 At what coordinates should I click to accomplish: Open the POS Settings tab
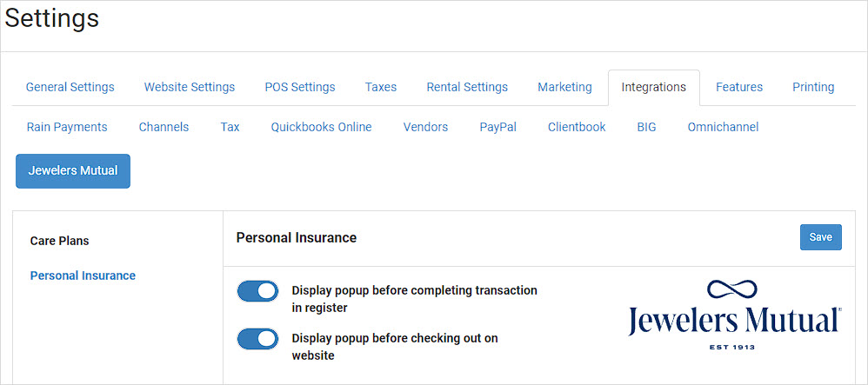pos(300,87)
